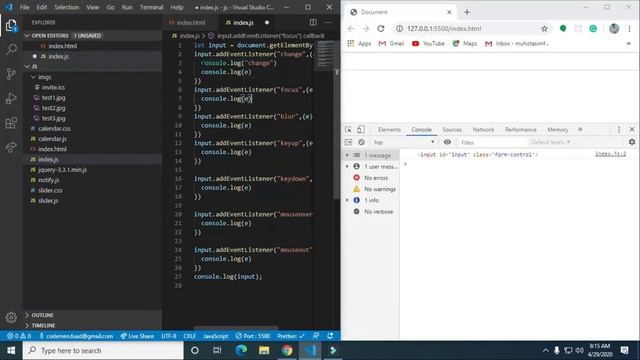Open index.js:12 source link in console
Viewport: 640px width, 360px height.
(x=610, y=154)
